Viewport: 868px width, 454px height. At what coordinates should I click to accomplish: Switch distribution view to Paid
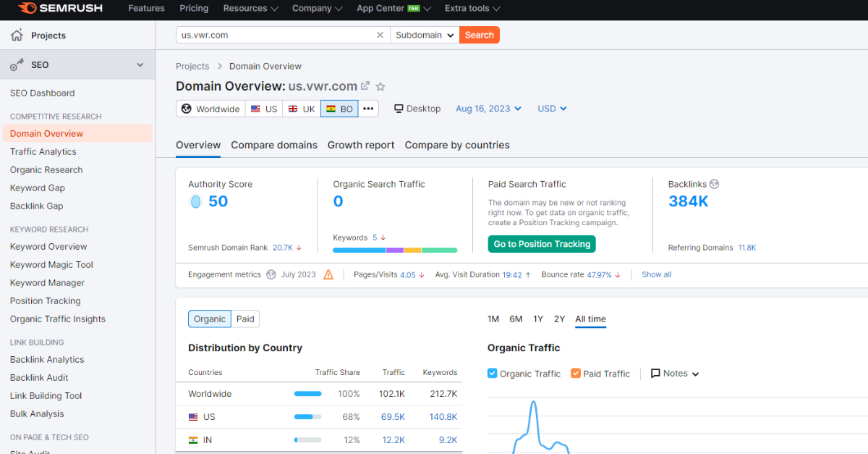[244, 319]
